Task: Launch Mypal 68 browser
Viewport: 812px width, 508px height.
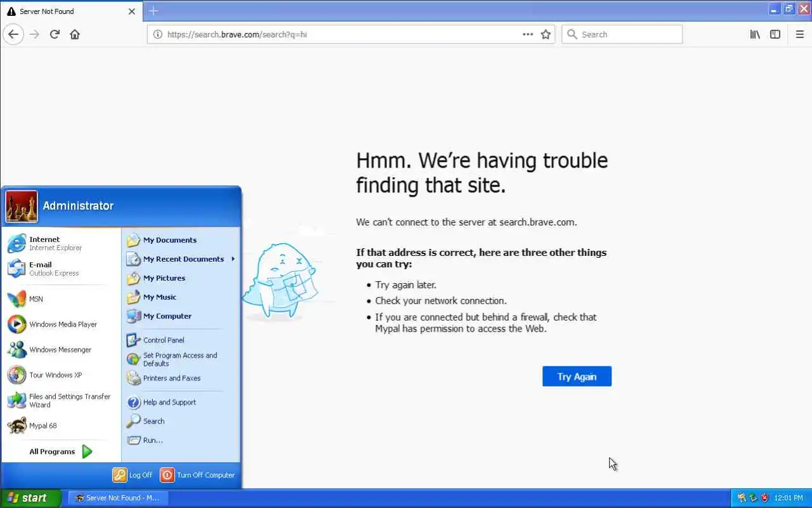Action: point(61,426)
